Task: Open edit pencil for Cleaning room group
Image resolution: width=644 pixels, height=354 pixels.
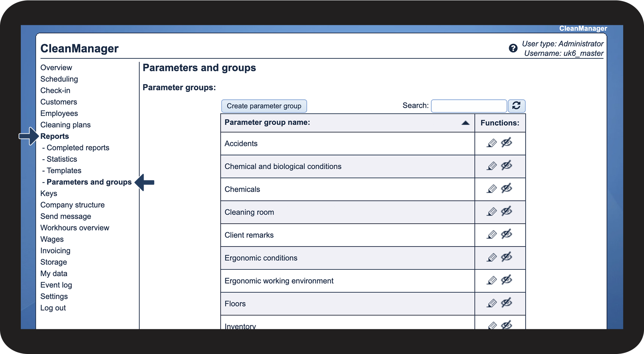Action: (492, 212)
